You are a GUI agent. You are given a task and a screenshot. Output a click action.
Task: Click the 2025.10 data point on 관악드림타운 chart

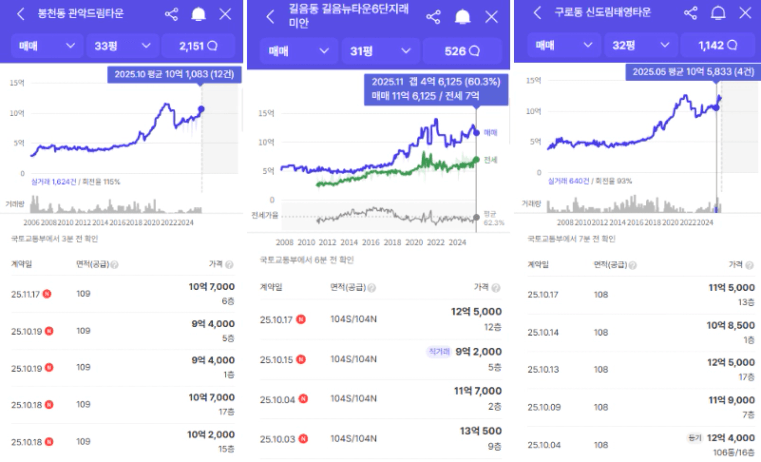pos(201,109)
